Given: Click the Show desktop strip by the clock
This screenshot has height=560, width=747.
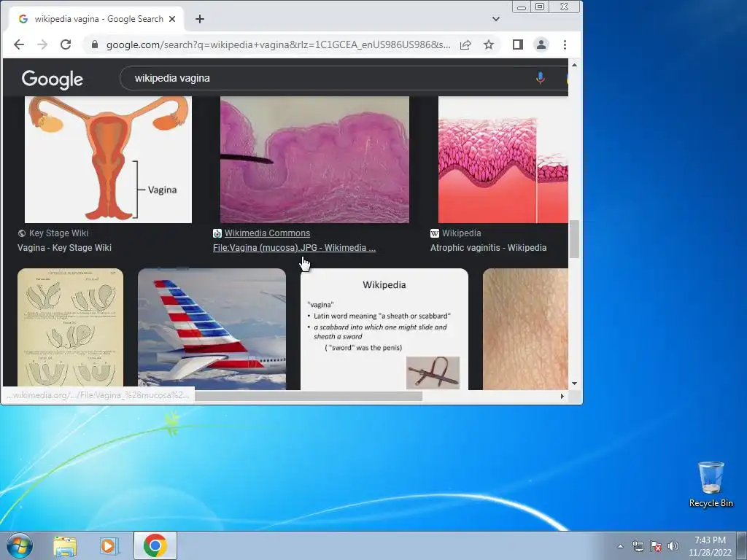Looking at the screenshot, I should (x=743, y=545).
